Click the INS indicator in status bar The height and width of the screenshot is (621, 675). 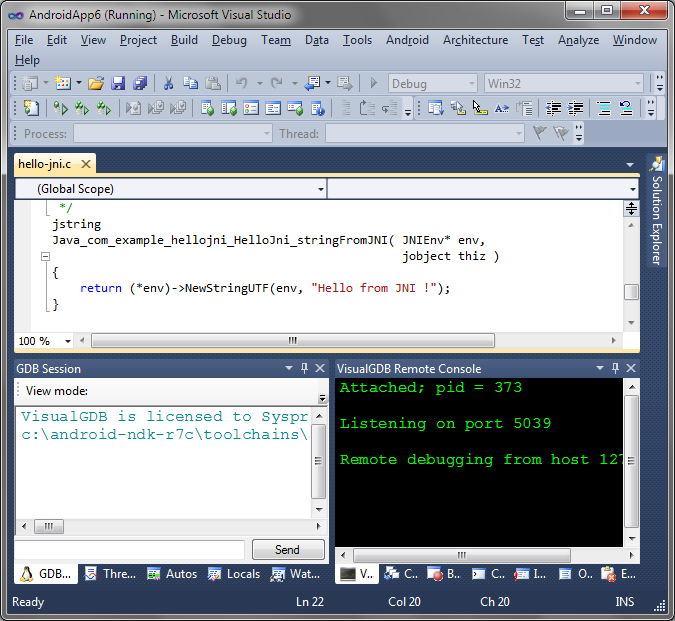[624, 602]
